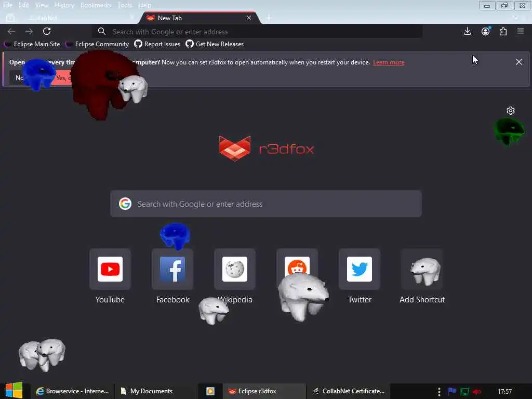Click the Add Shortcut tile
This screenshot has width=532, height=399.
(422, 269)
